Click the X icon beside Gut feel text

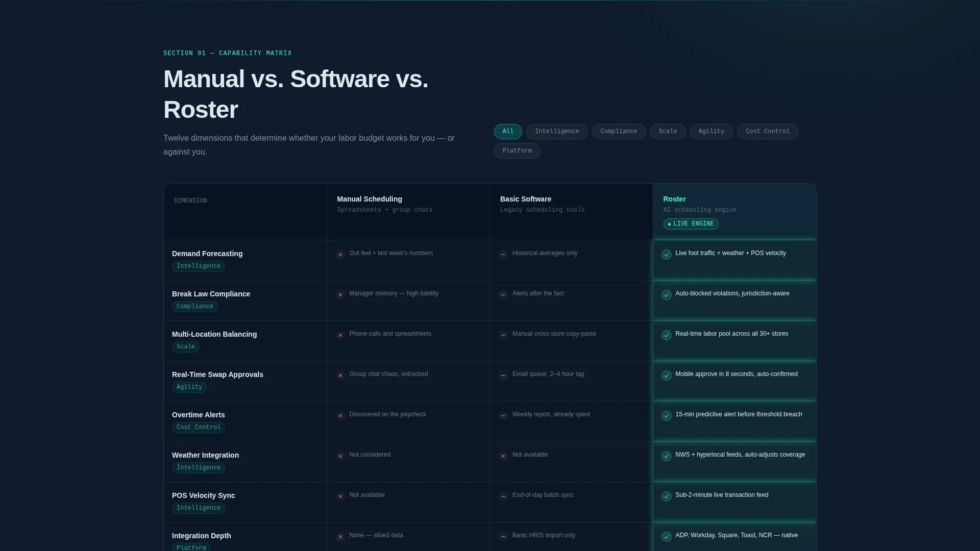click(340, 255)
